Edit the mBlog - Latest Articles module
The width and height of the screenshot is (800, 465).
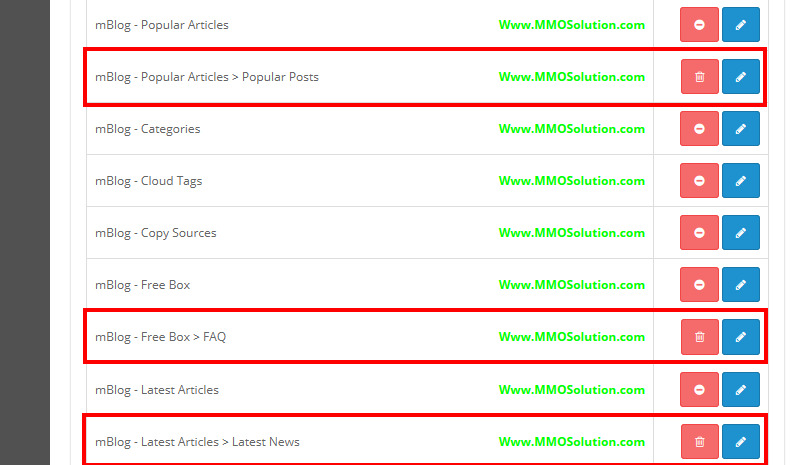[740, 389]
